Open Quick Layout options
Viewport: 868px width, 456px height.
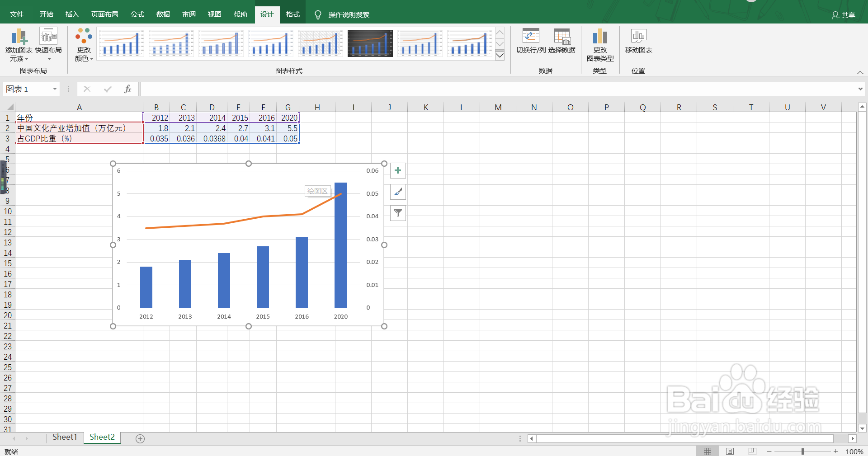(x=48, y=45)
